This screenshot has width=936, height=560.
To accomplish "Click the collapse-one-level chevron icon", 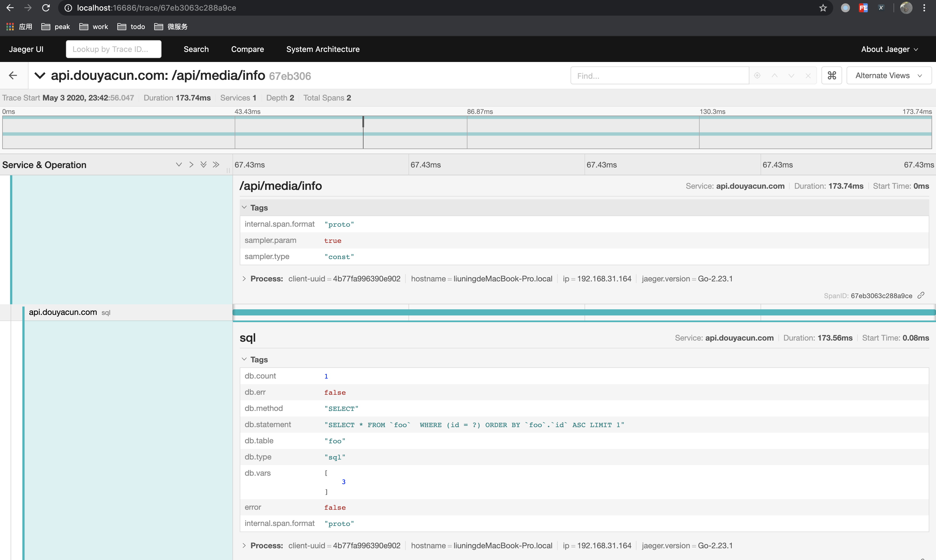I will point(191,164).
